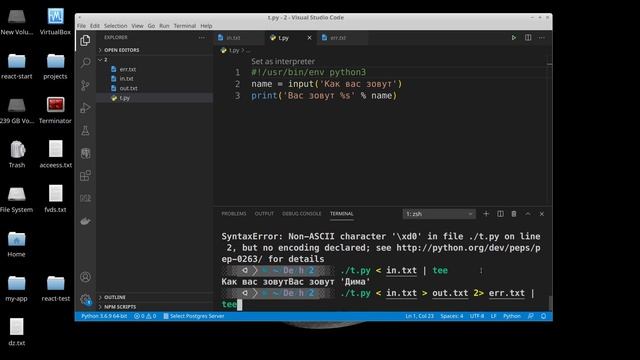This screenshot has height=360, width=640.
Task: Switch to Problems panel tab
Action: pos(234,214)
